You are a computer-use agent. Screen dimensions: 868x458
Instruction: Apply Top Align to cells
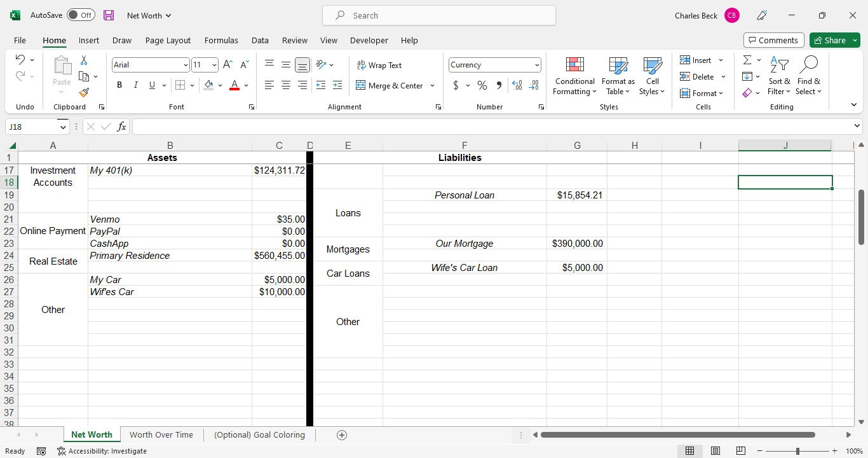pos(269,64)
